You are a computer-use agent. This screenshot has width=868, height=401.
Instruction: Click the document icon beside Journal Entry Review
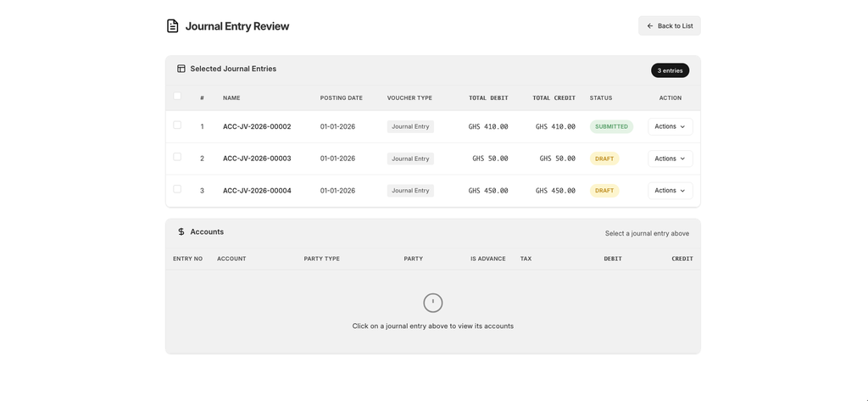point(173,26)
